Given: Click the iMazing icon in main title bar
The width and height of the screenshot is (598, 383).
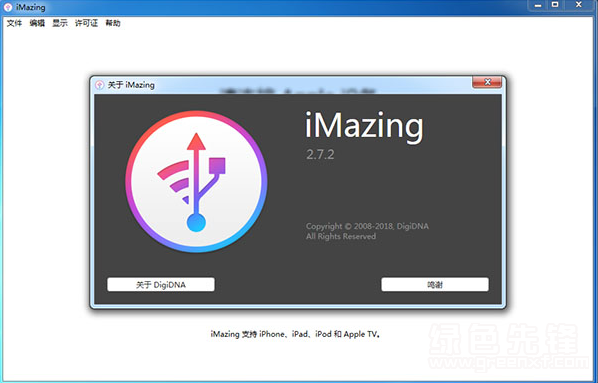Looking at the screenshot, I should pyautogui.click(x=8, y=7).
